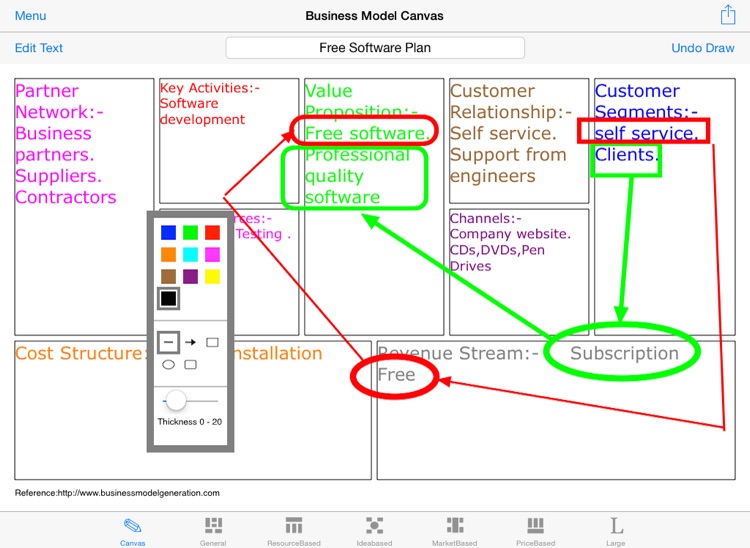
Task: Tap the 'Free software.' value proposition text
Action: point(367,133)
